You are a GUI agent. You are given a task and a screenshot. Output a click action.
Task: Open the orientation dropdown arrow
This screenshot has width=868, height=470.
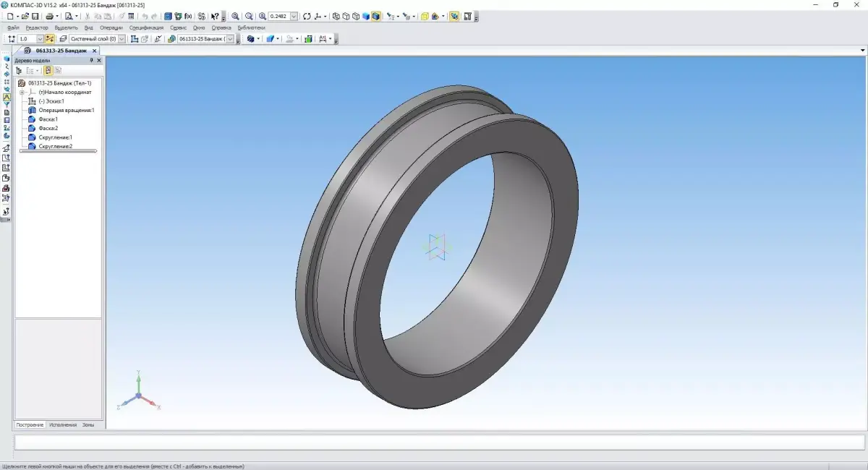click(325, 16)
